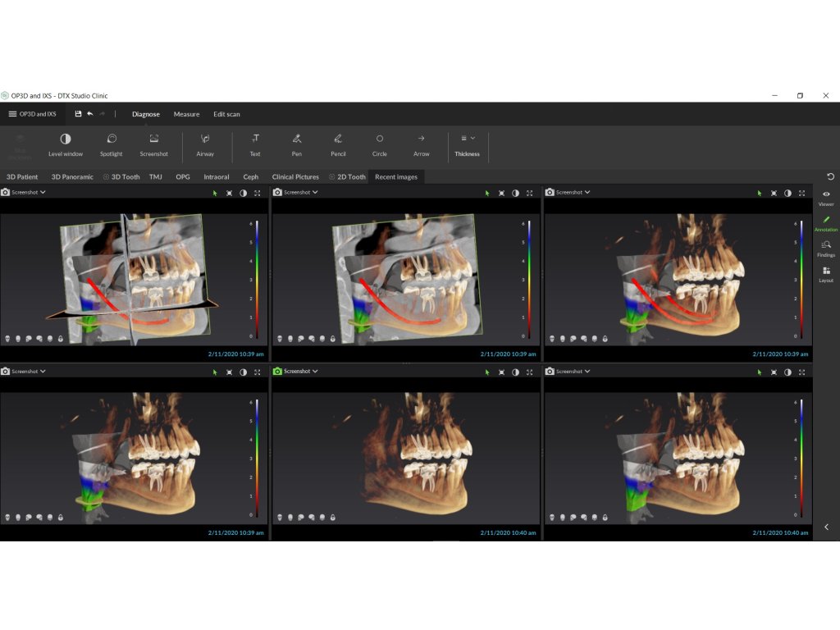Toggle contrast icon in top-right viewport header

point(787,193)
